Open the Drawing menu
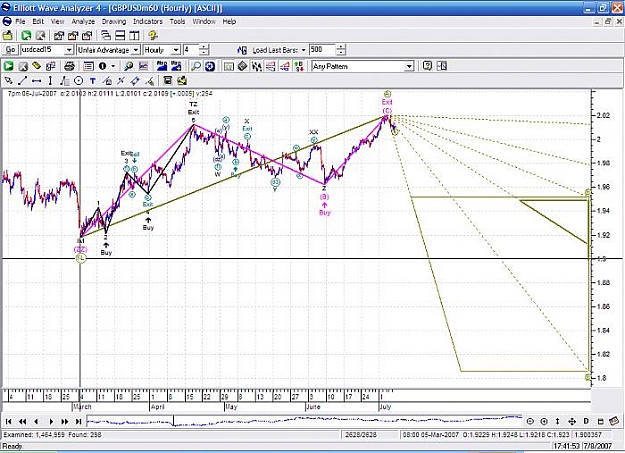625x453 pixels. pyautogui.click(x=114, y=22)
